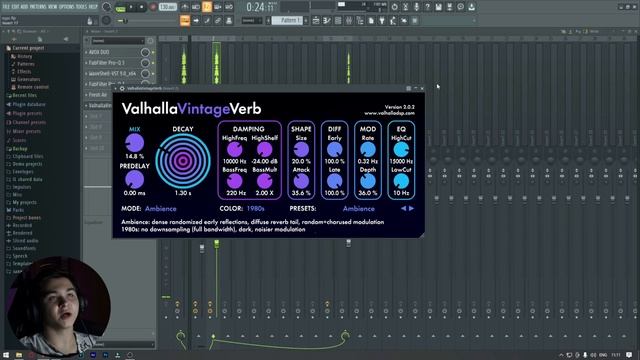Expand Remote control in browser tree

pyautogui.click(x=33, y=87)
